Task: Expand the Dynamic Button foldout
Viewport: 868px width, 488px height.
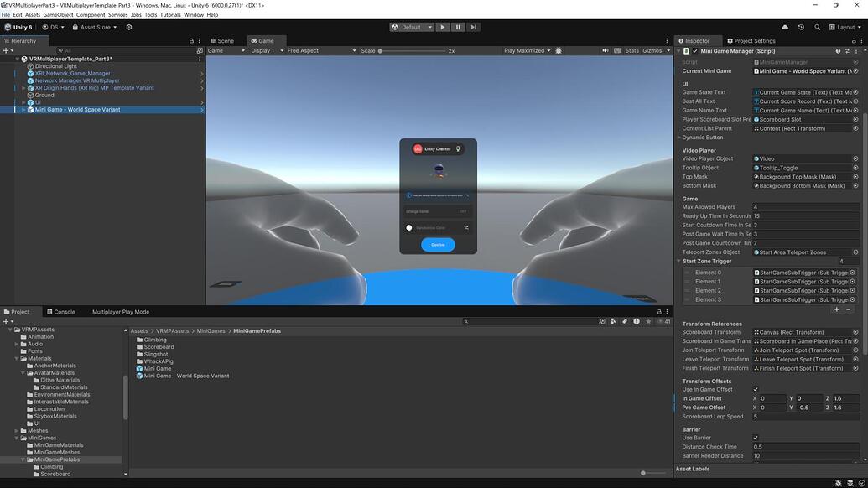Action: click(x=680, y=137)
